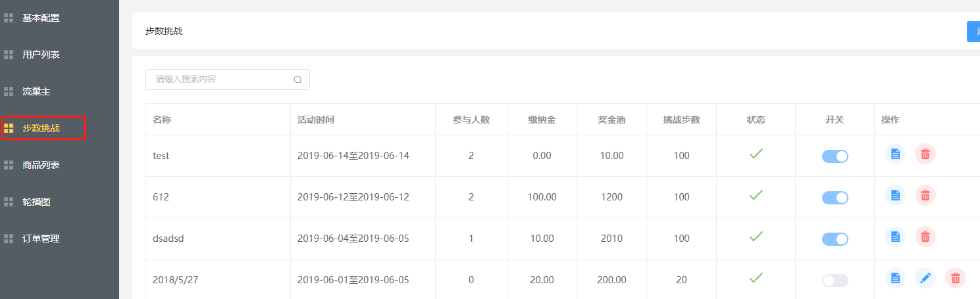
Task: Delete the 612 challenge row
Action: pyautogui.click(x=925, y=195)
